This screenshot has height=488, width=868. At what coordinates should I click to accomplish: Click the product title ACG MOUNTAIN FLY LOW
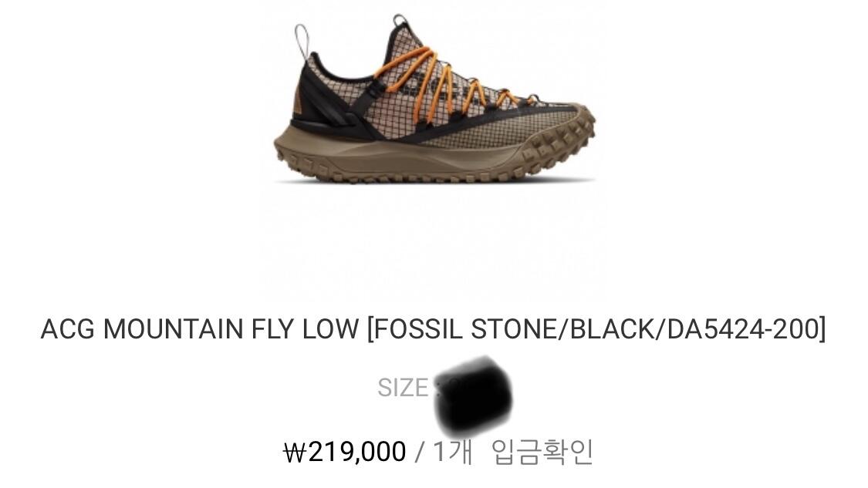[x=200, y=329]
